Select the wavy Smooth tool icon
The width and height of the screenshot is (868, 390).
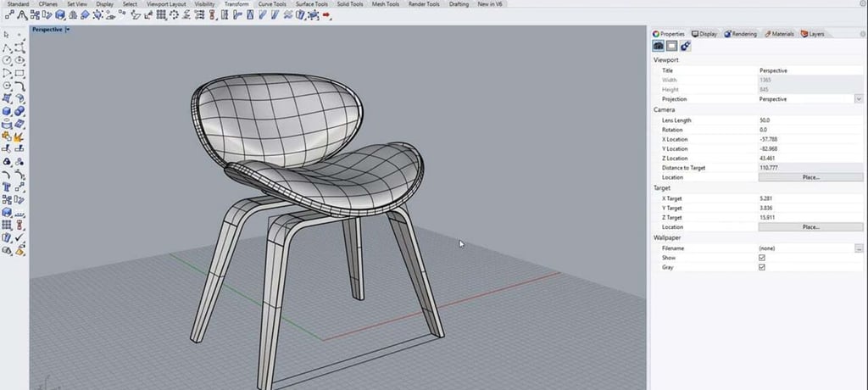click(x=288, y=15)
